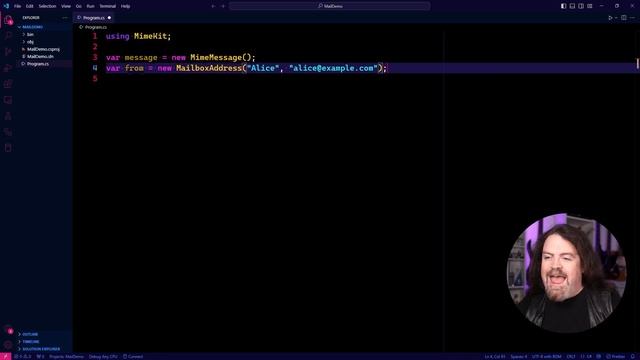Close the unsaved Program.cs tab via its dot

(109, 18)
